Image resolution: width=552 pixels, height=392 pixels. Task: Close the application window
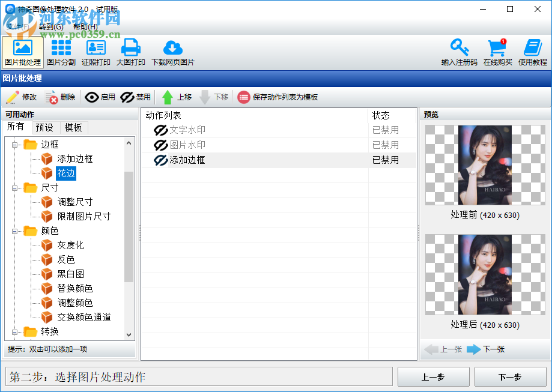537,9
